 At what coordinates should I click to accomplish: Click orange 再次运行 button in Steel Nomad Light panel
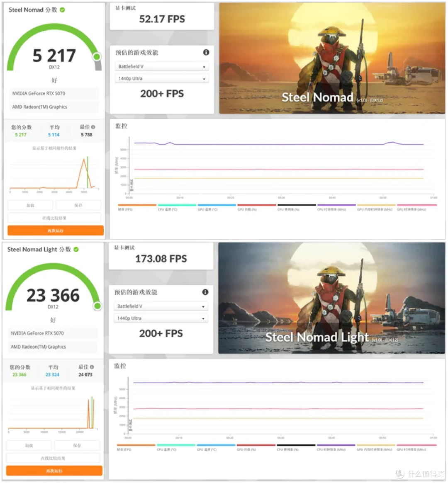coord(54,471)
